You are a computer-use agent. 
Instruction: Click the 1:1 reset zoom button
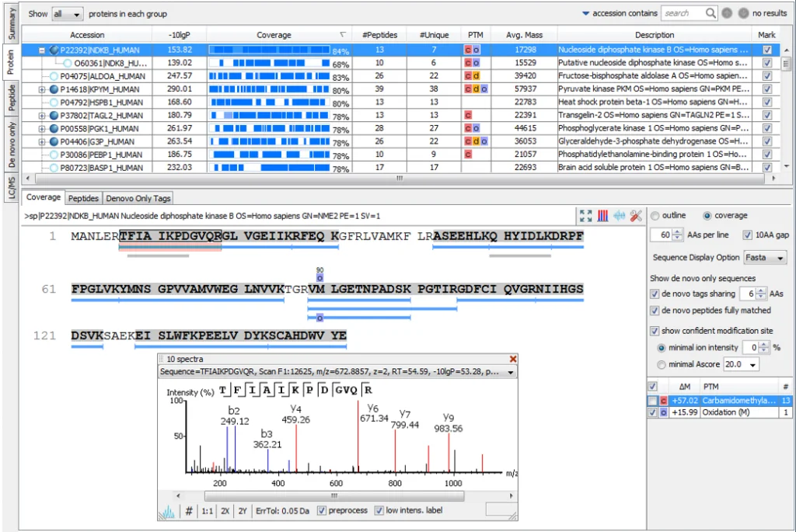[207, 511]
